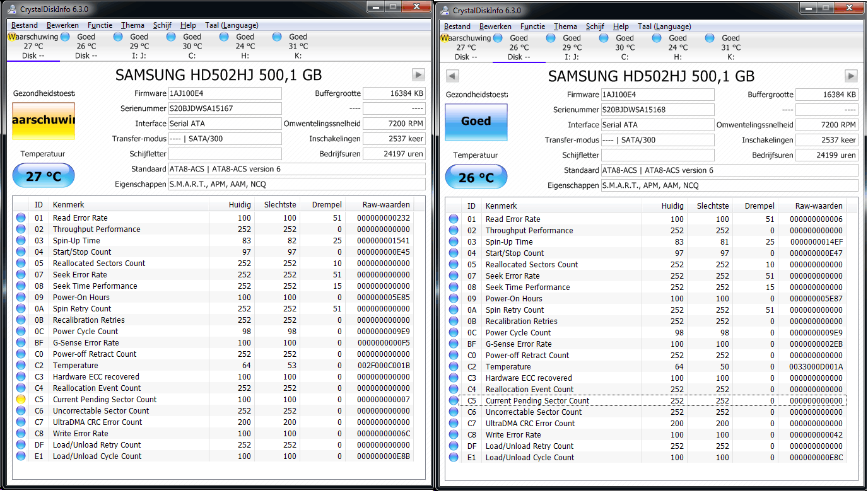Open Thema menu in left window
The width and height of the screenshot is (868, 493).
[132, 25]
